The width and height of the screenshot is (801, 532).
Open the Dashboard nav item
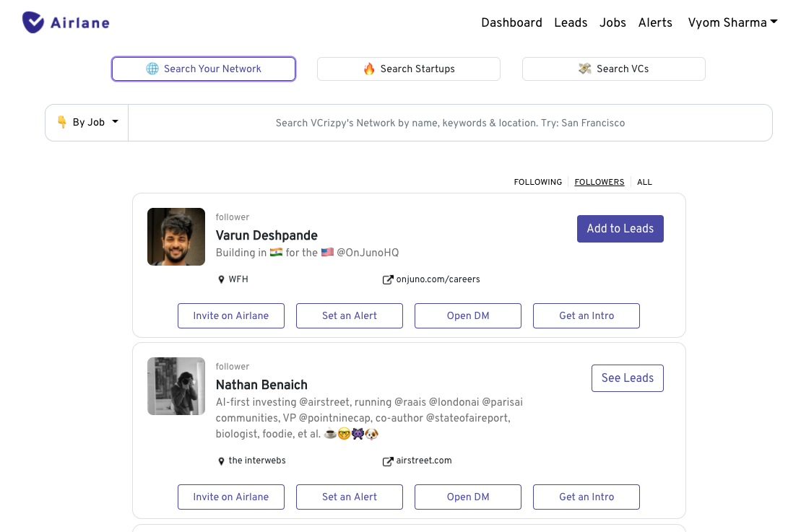point(511,23)
